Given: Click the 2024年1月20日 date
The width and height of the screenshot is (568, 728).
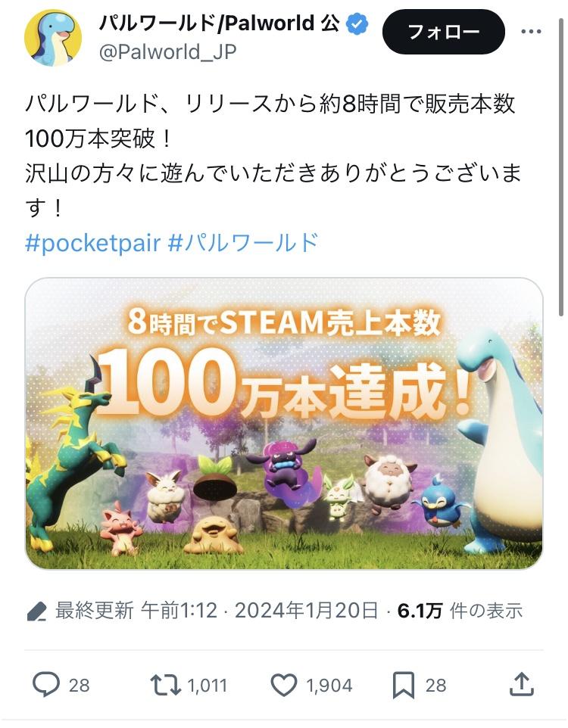Looking at the screenshot, I should (x=307, y=611).
